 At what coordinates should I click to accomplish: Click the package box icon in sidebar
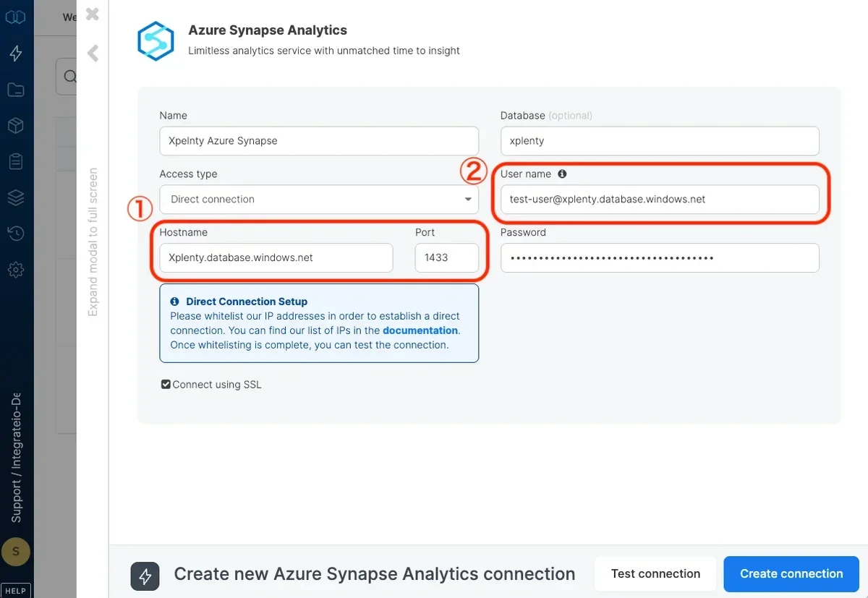click(16, 125)
